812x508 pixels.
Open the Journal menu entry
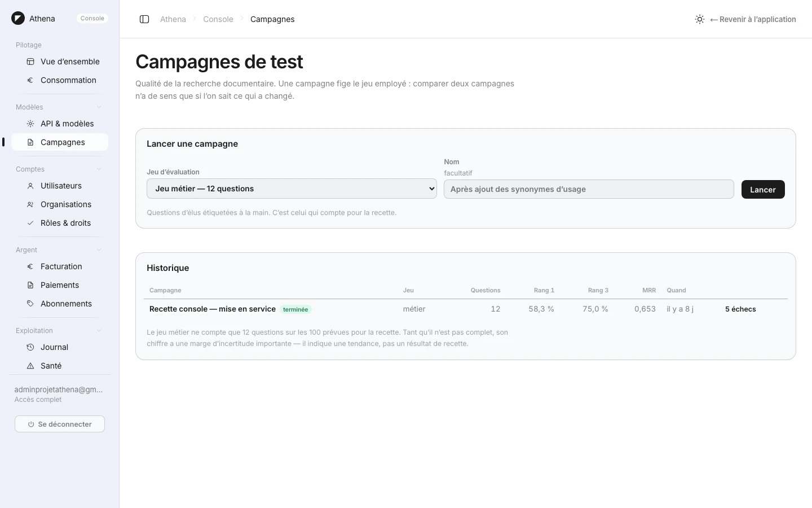tap(60, 347)
